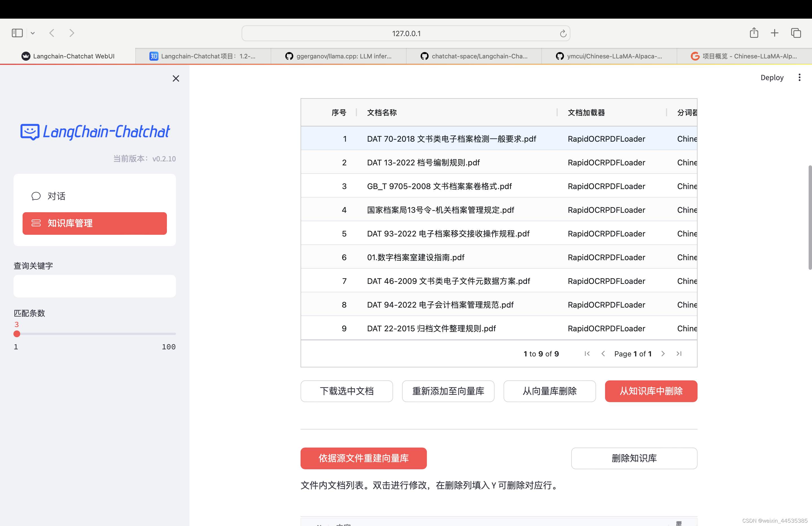Screen dimensions: 812x526
Task: Click the chat bubble icon beside 对话
Action: click(x=36, y=196)
